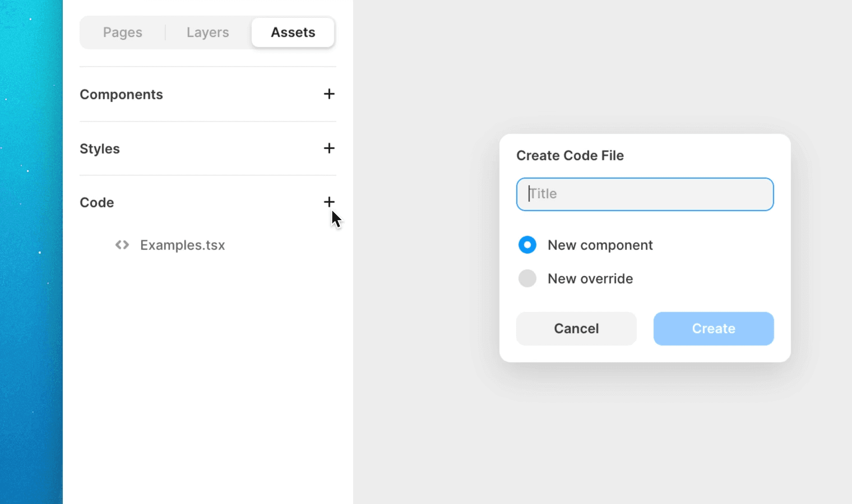Click the plus icon beside Code

(x=329, y=202)
